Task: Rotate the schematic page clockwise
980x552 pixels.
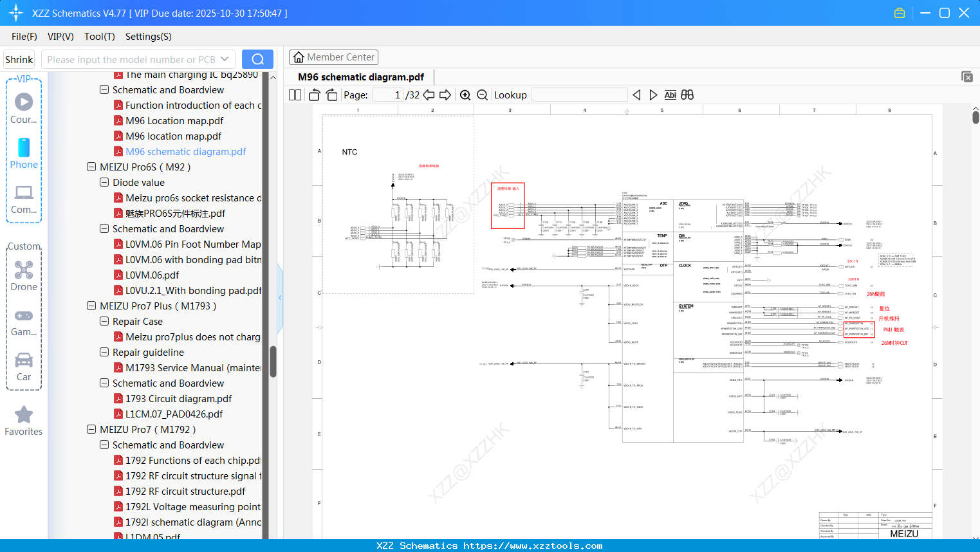Action: (331, 95)
